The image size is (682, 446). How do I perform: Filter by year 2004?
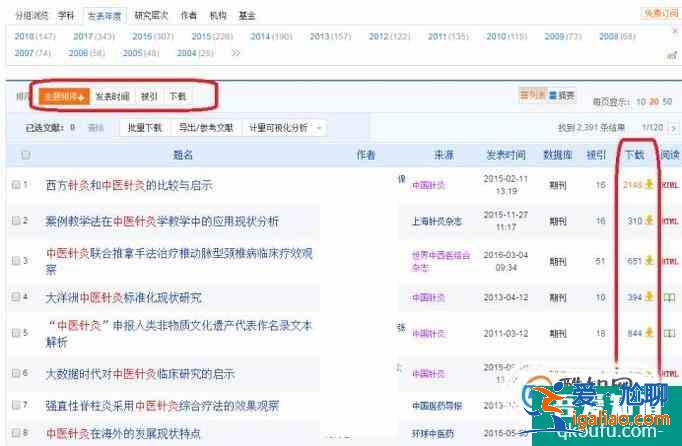point(195,53)
